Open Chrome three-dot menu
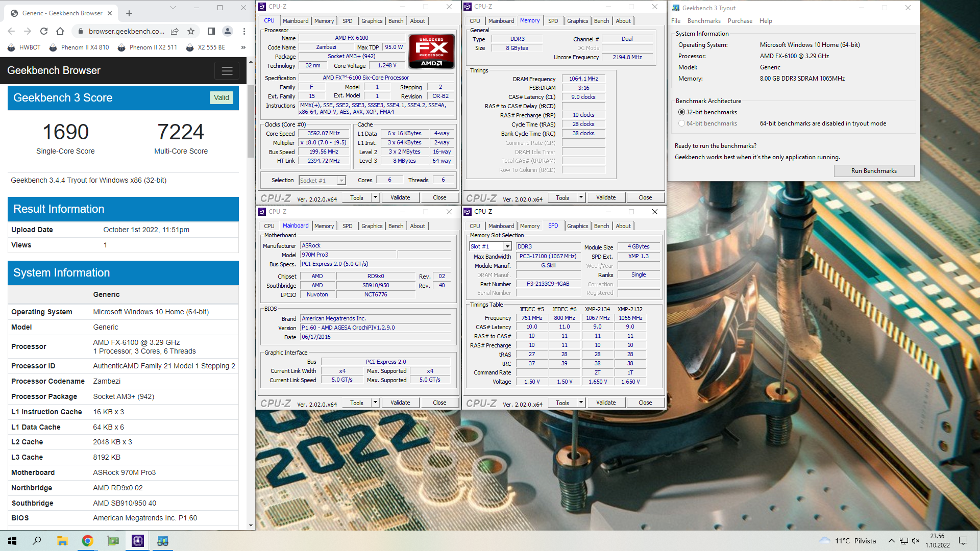 tap(244, 31)
